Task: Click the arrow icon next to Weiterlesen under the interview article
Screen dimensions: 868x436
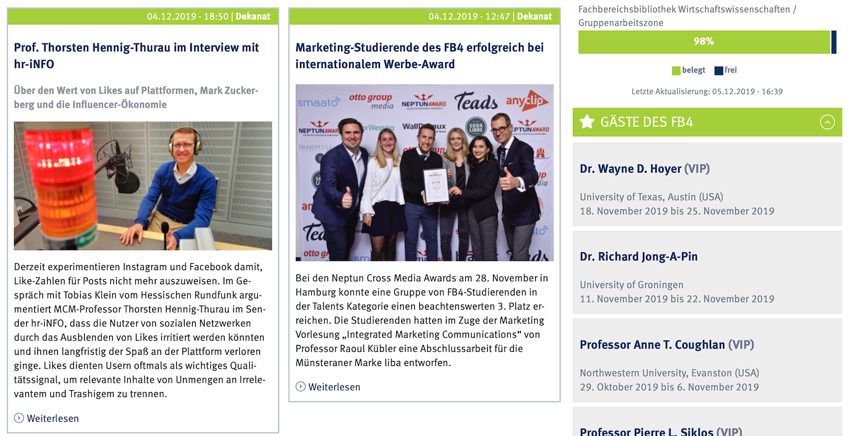Action: [x=19, y=418]
